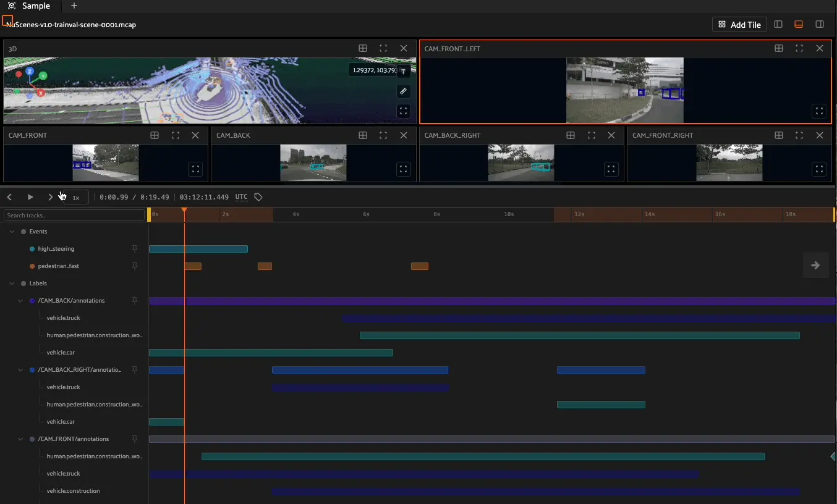
Task: Collapse the /CAM_FRONT/annotations tree
Action: (x=20, y=439)
